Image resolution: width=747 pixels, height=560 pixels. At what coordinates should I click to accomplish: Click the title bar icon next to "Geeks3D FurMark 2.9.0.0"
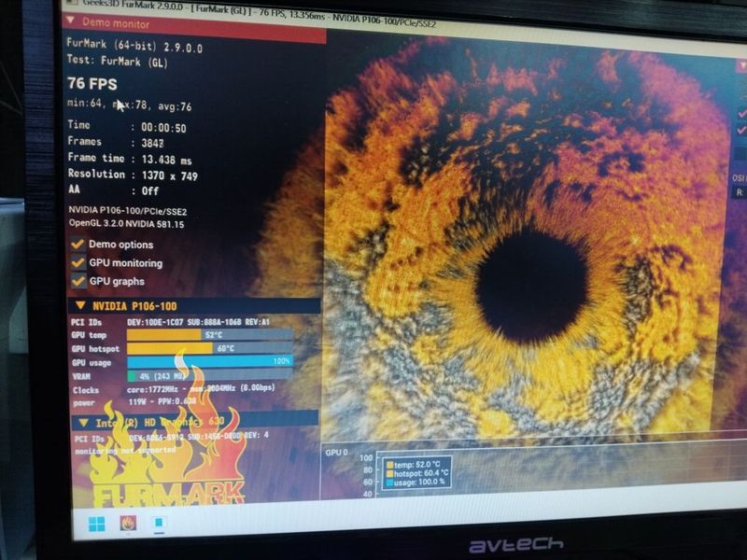tap(71, 3)
